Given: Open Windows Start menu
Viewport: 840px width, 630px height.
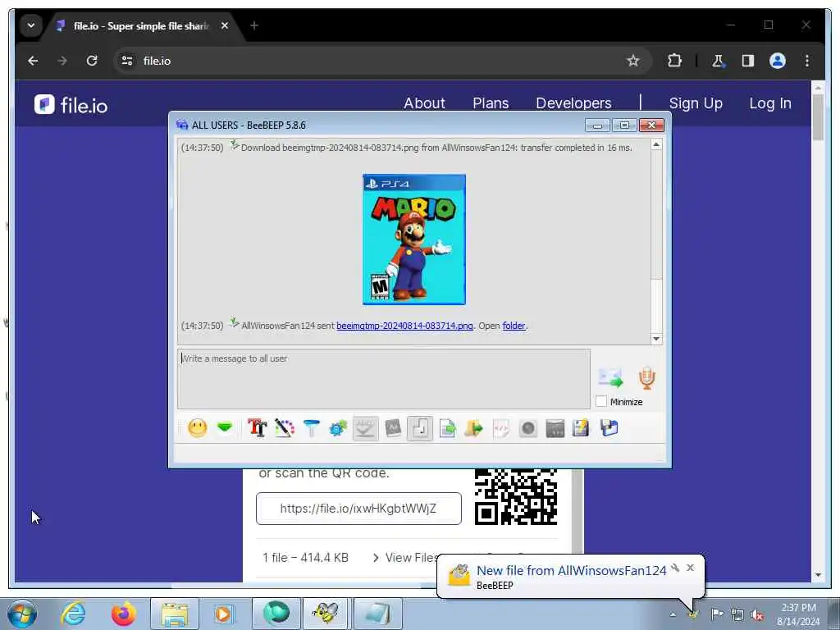Looking at the screenshot, I should coord(22,614).
